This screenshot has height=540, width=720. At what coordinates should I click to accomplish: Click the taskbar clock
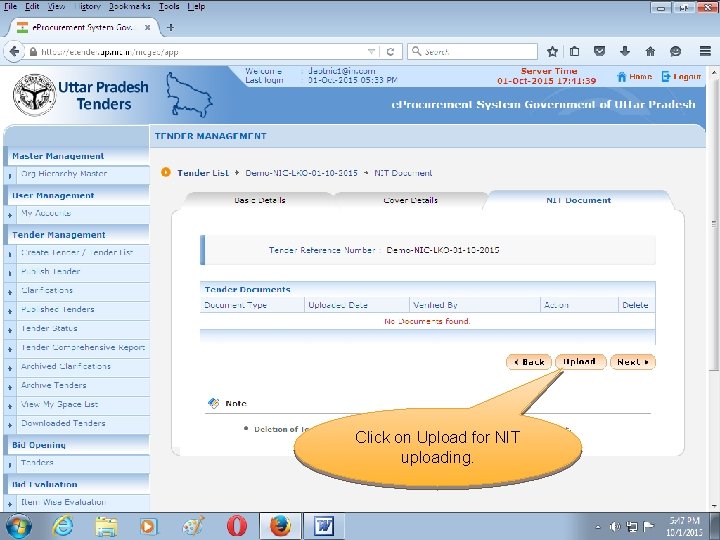click(x=685, y=527)
